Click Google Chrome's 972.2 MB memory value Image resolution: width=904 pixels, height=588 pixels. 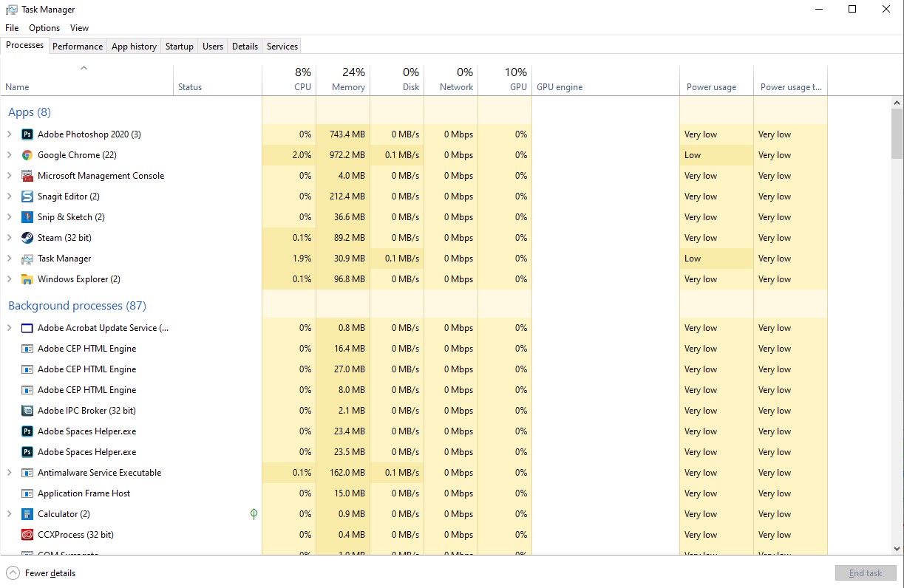pos(347,155)
